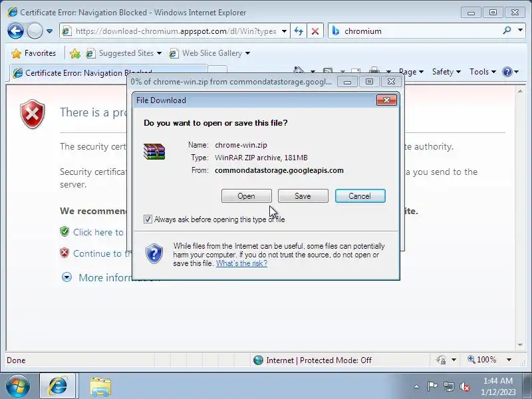
Task: Click commondatastorage.googleapis.com source text
Action: click(x=279, y=170)
